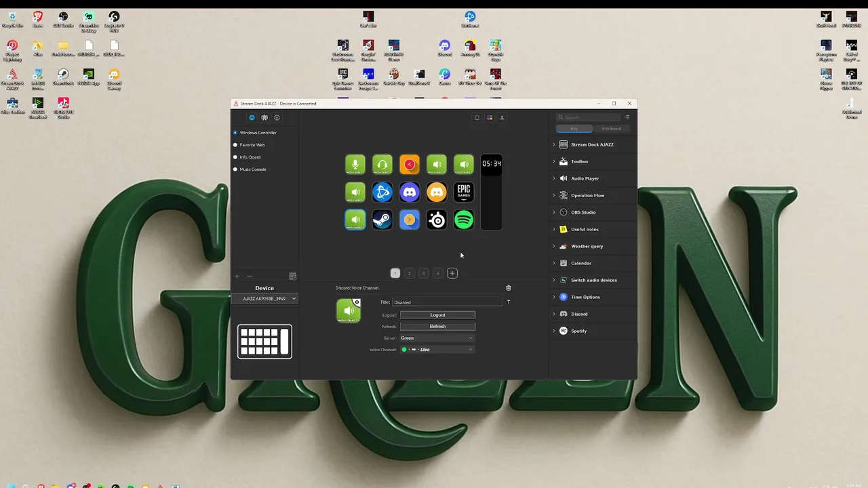Screen dimensions: 868x488
Task: Open the Recycle Bin desktop icon
Action: point(12,19)
